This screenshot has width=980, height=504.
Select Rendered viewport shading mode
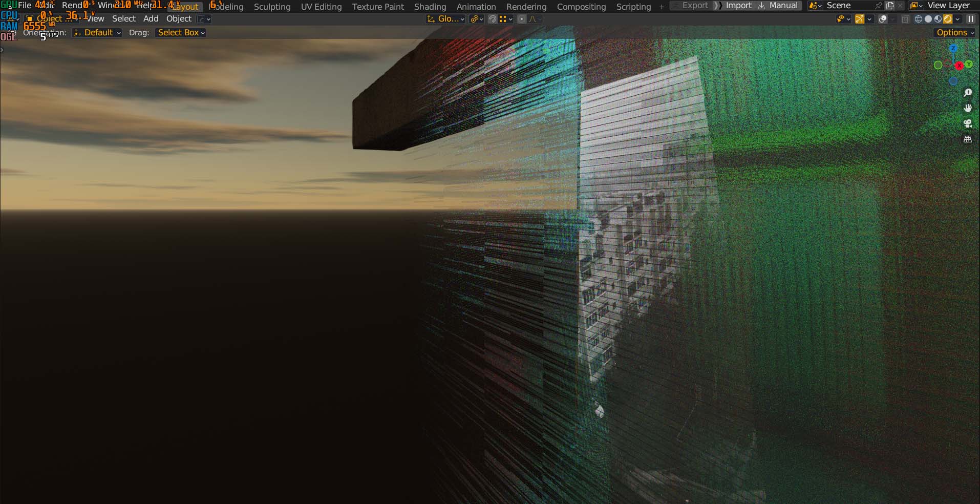coord(947,19)
